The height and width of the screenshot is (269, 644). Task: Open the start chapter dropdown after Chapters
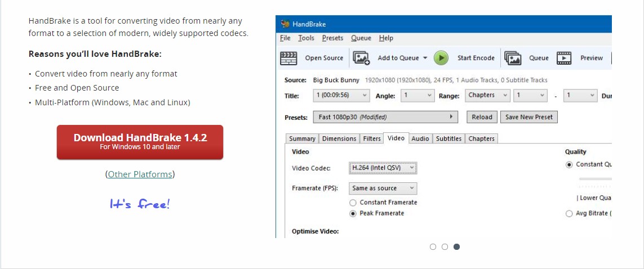pos(530,96)
